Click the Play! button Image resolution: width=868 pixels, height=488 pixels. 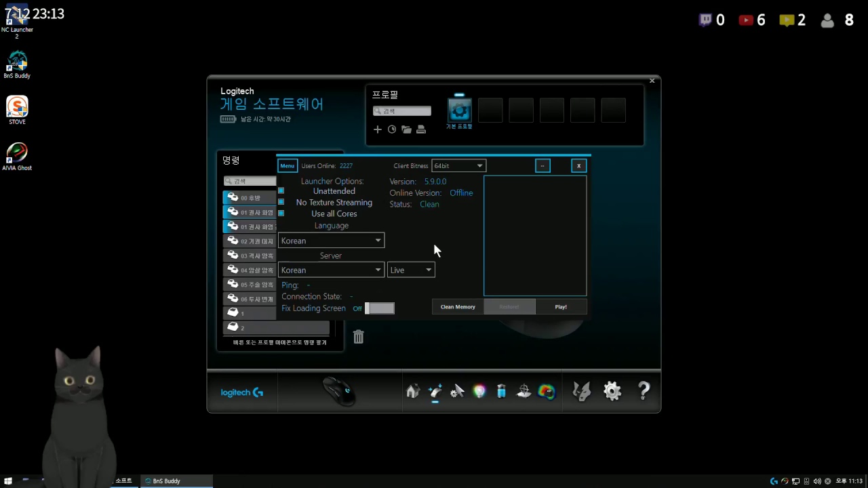pos(561,307)
